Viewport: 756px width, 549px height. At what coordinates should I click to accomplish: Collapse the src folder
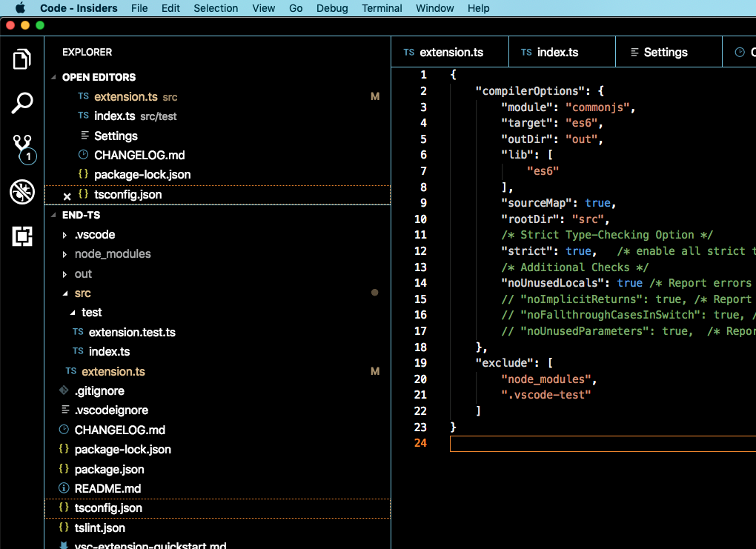[x=64, y=293]
